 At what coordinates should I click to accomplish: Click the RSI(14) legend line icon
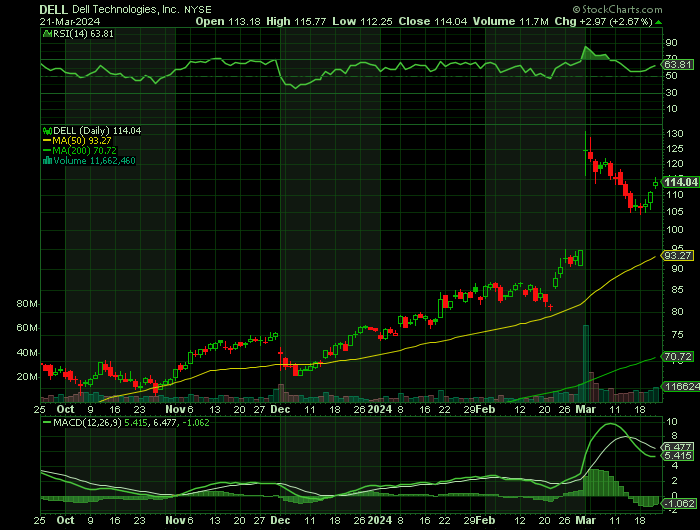(47, 33)
